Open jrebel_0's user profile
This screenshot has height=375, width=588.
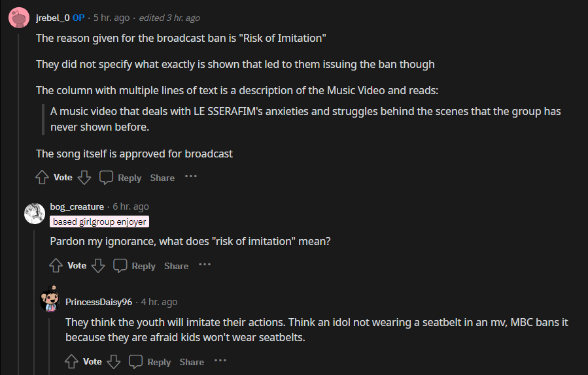52,18
